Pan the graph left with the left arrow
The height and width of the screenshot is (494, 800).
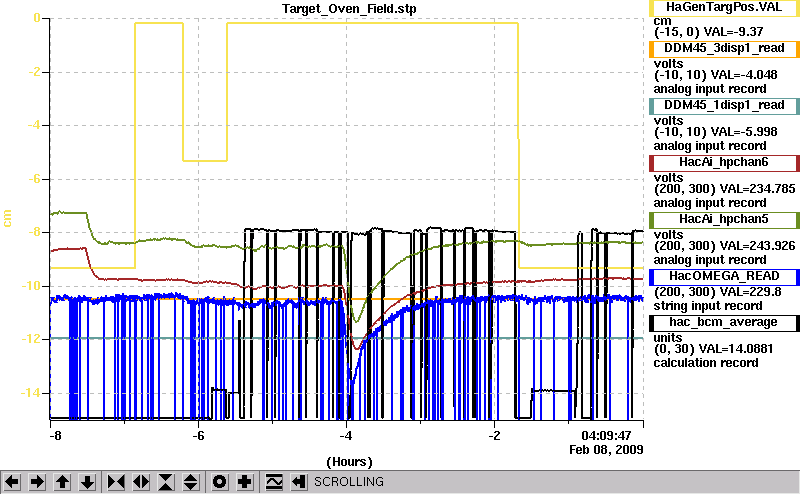[12, 482]
